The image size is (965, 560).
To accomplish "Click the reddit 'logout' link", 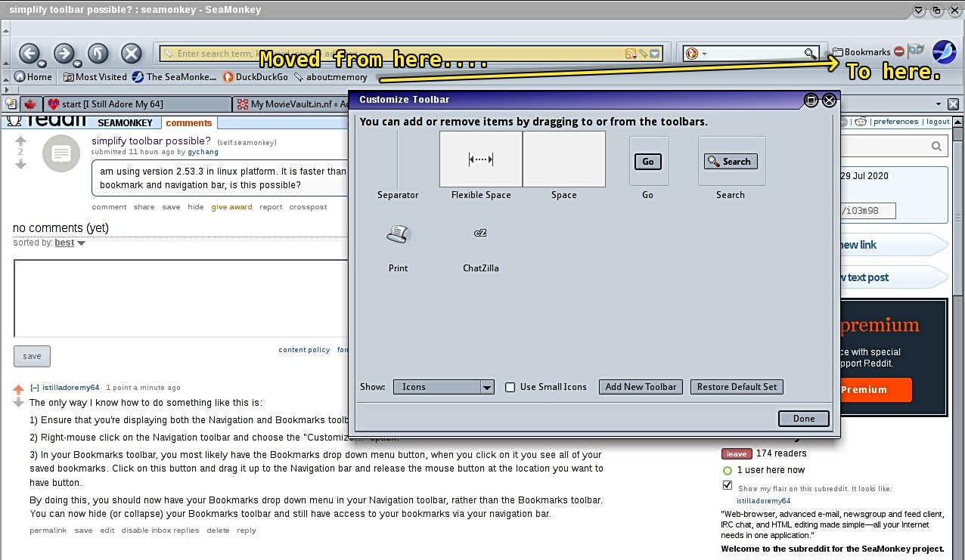I will point(938,122).
